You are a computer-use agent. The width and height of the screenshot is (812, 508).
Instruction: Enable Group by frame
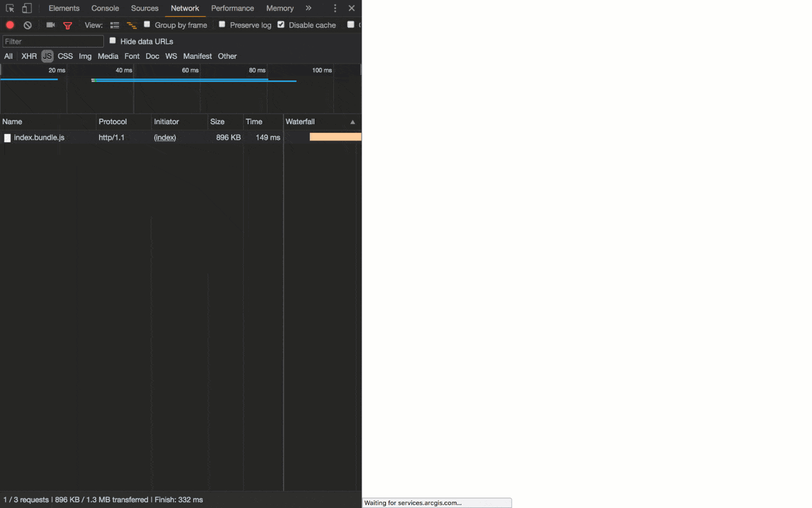[147, 24]
